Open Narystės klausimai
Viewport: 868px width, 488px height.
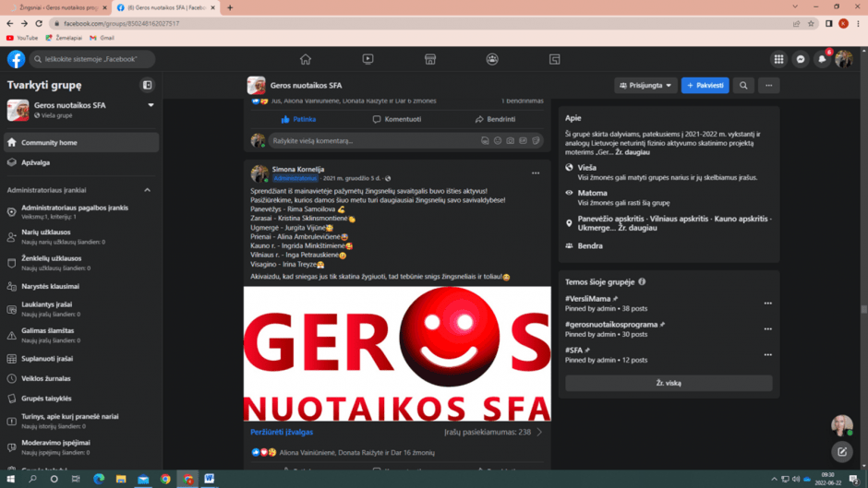point(81,287)
